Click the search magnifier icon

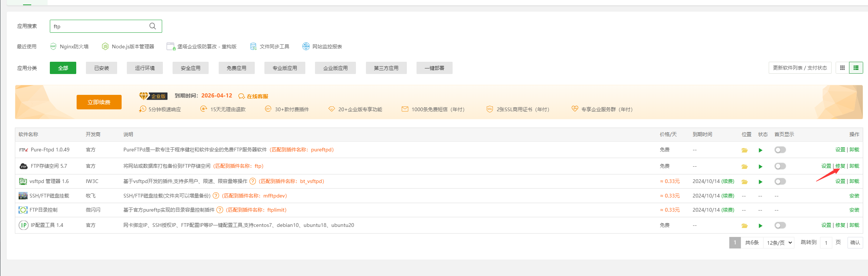click(x=152, y=26)
